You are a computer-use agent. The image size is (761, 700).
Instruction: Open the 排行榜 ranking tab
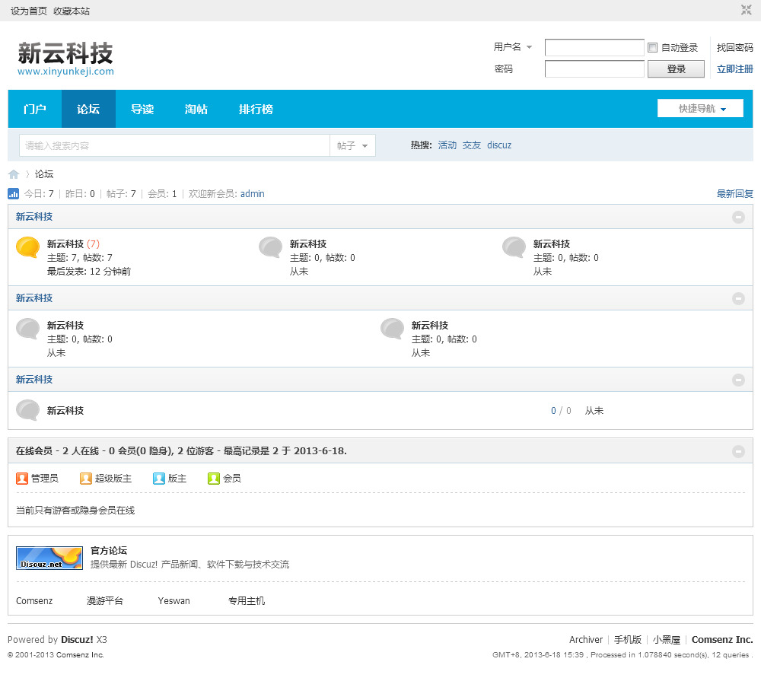tap(256, 109)
